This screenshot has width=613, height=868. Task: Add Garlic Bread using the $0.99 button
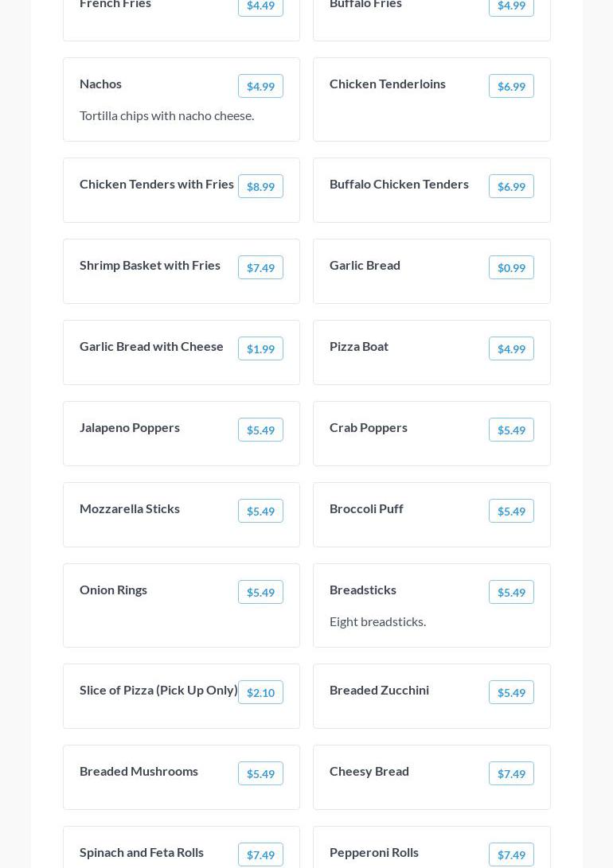[x=511, y=267]
